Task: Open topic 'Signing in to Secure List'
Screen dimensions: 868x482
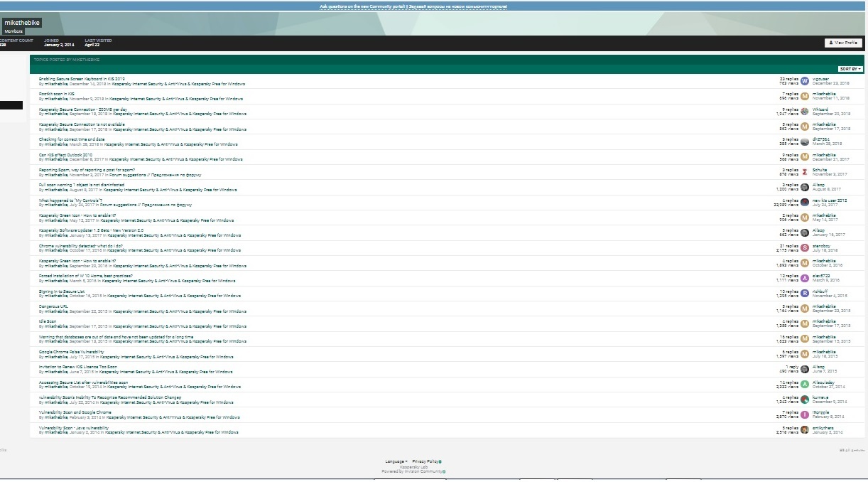Action: click(x=62, y=291)
